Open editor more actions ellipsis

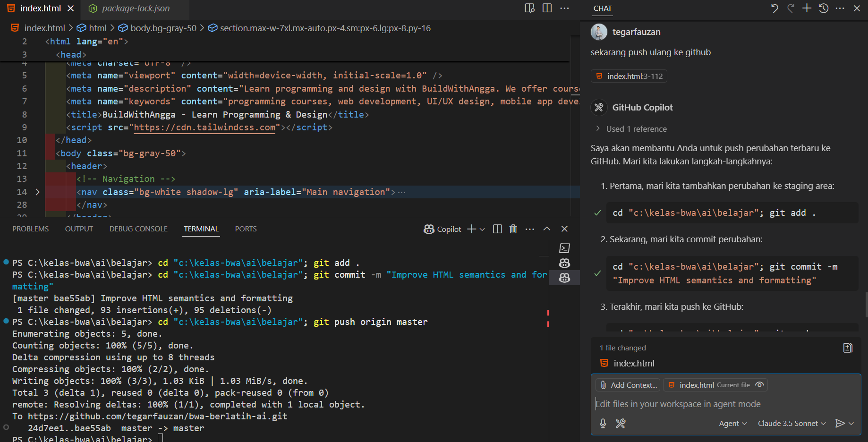(564, 8)
